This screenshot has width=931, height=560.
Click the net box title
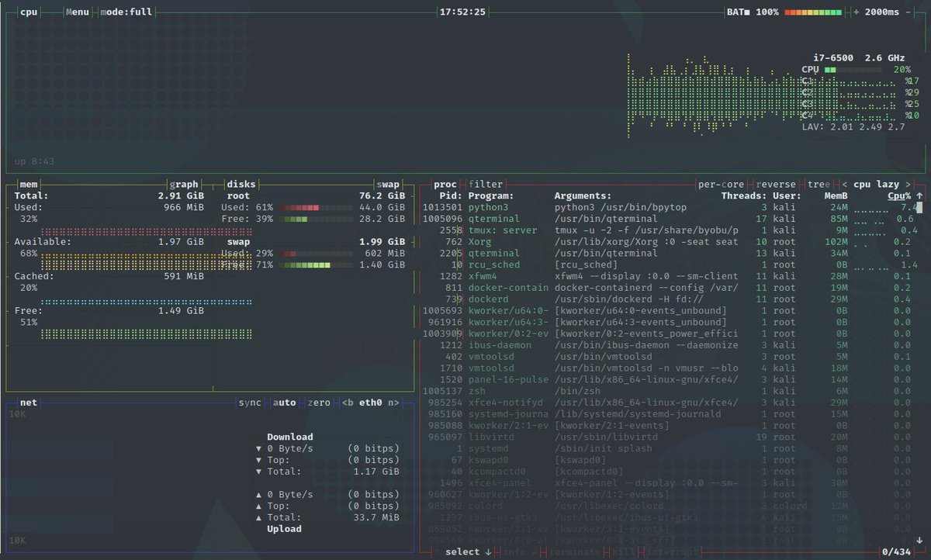coord(29,403)
